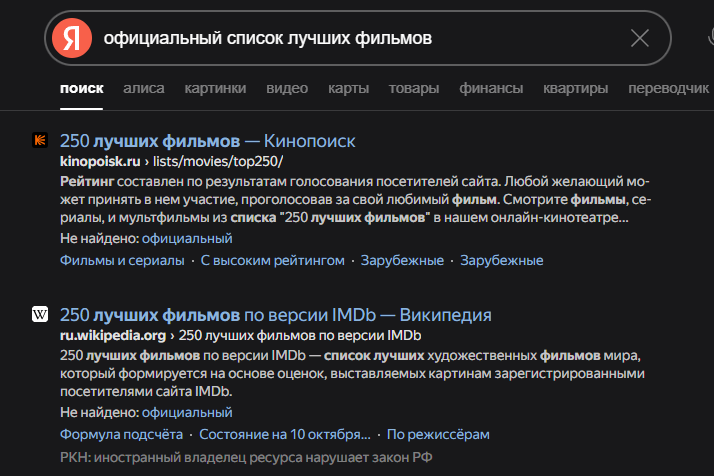
Task: Open the «переводчик» tab
Action: [x=668, y=88]
